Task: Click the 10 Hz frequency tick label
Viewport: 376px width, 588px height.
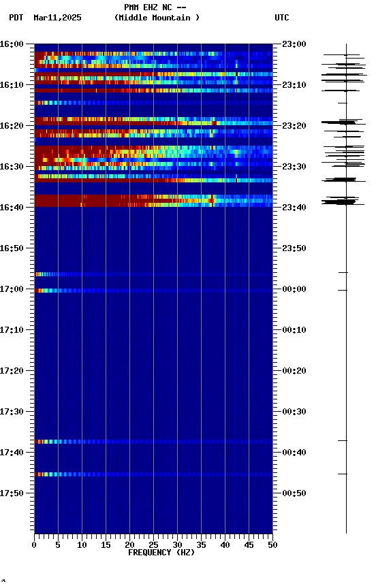Action: coord(82,545)
